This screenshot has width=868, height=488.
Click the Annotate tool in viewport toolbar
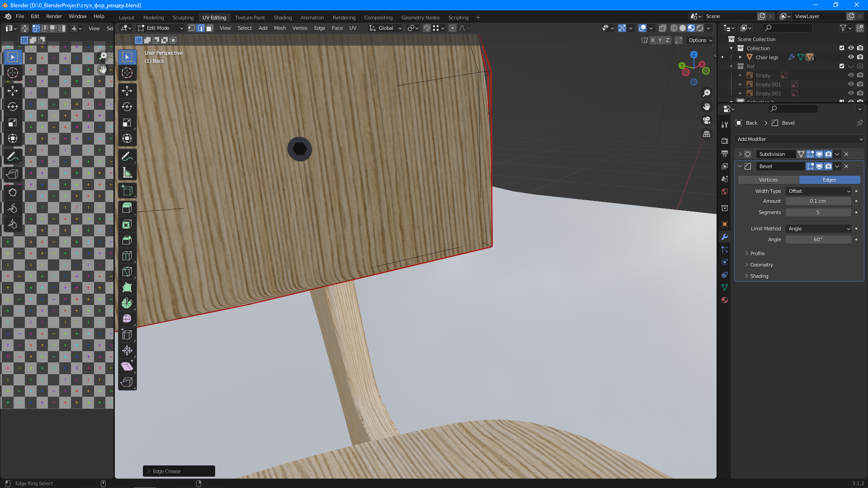[127, 156]
